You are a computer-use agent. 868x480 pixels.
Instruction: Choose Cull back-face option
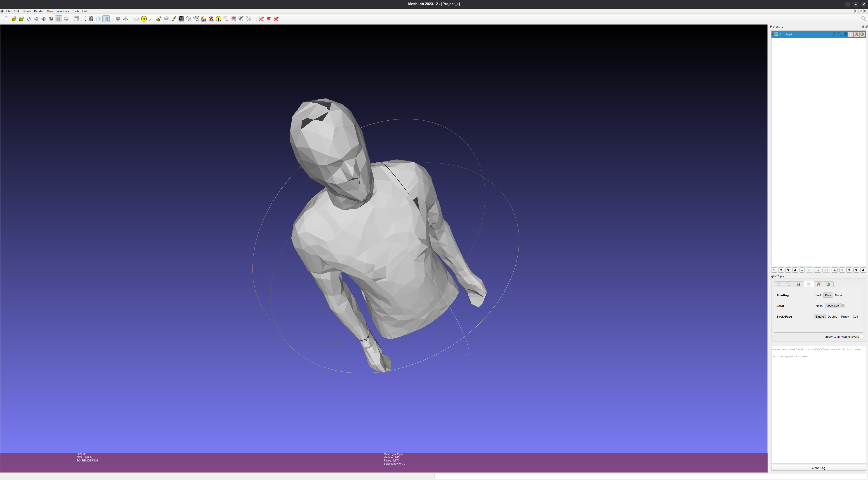coord(855,316)
